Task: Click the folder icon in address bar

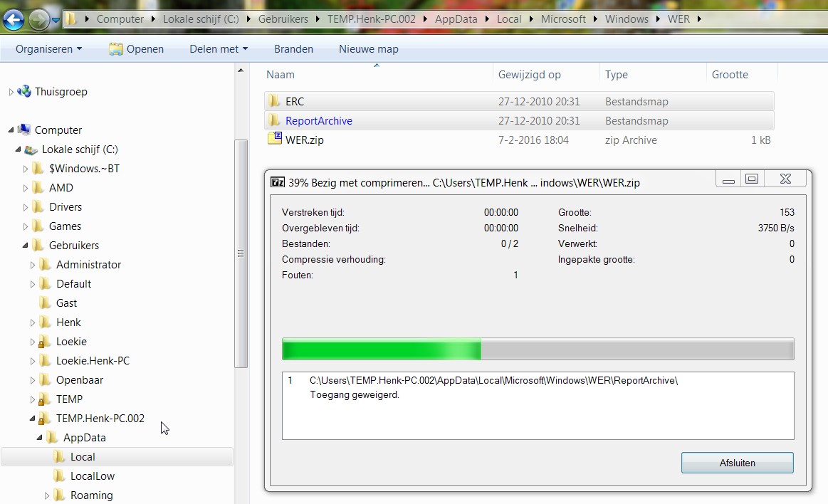Action: pos(70,19)
